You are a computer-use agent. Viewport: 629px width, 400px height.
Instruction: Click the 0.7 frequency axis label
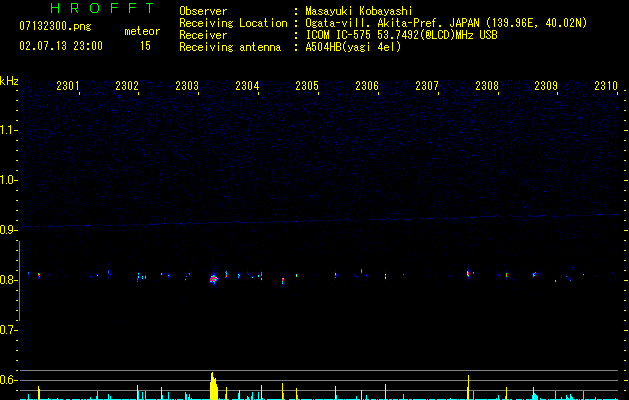click(x=8, y=329)
